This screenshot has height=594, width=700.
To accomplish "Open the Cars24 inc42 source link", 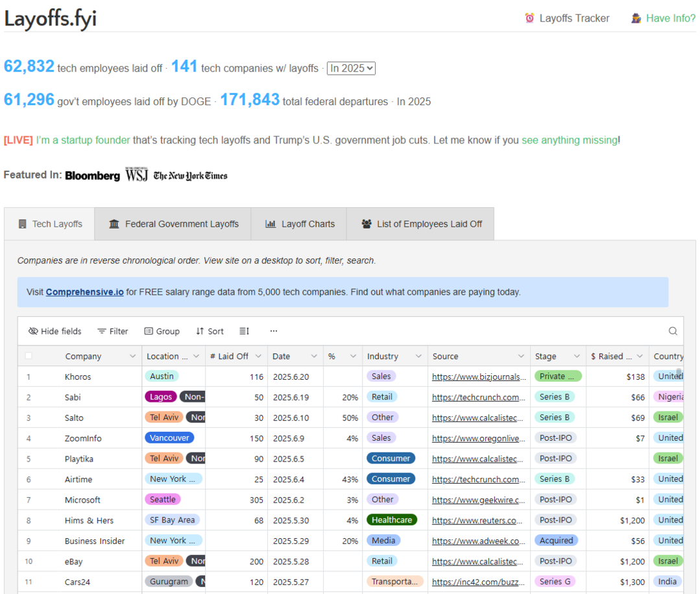I will 478,582.
